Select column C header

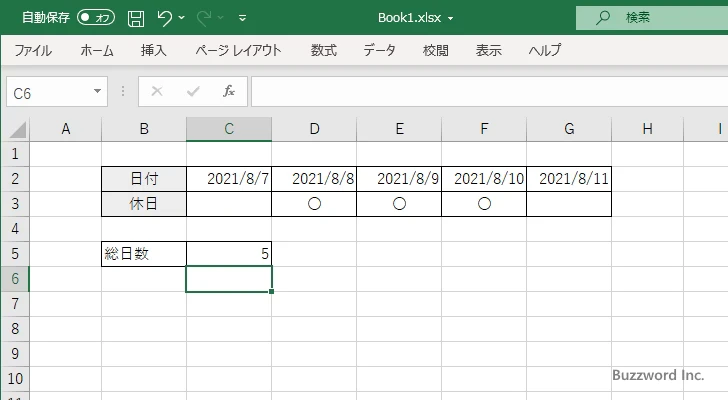pyautogui.click(x=229, y=129)
